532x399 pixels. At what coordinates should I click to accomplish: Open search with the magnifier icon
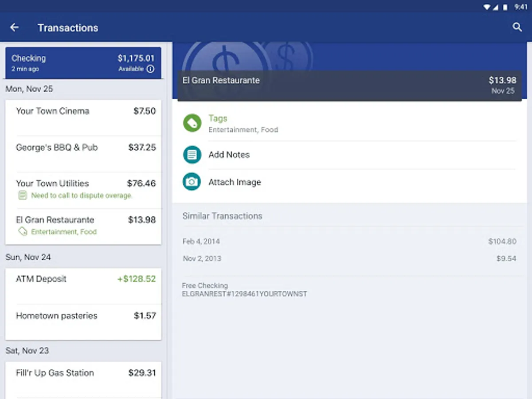pyautogui.click(x=517, y=27)
